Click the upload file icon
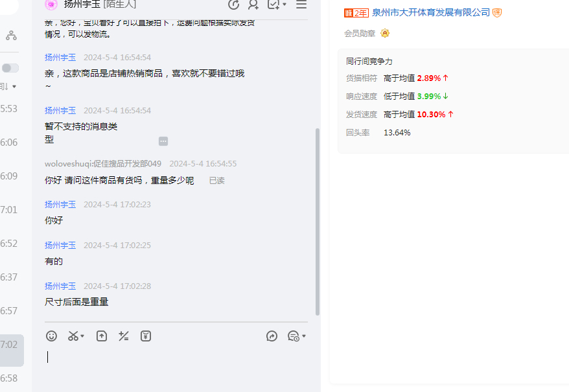569x392 pixels. [102, 336]
